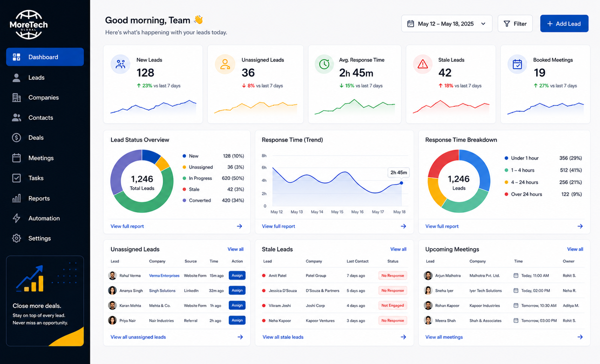Click the green In Progress legend dot
The height and width of the screenshot is (364, 600).
click(x=184, y=178)
